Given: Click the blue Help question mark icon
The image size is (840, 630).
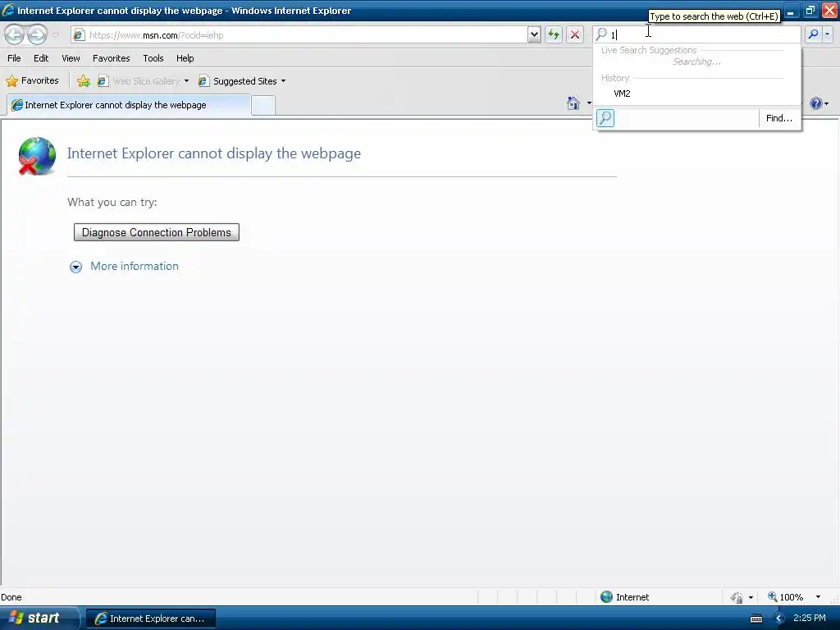Looking at the screenshot, I should pos(816,103).
